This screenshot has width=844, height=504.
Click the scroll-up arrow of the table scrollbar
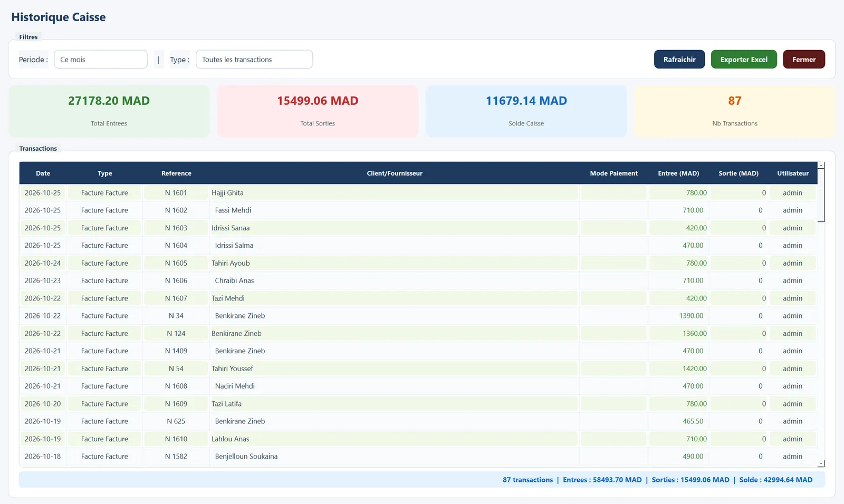click(x=821, y=166)
